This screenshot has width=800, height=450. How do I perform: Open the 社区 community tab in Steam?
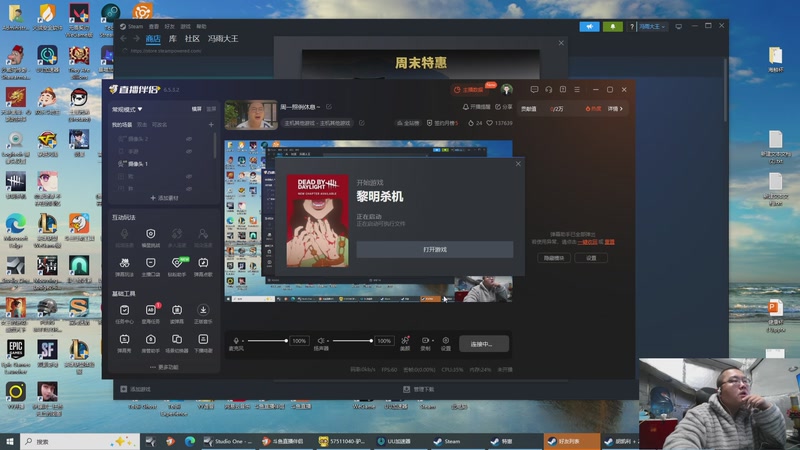192,39
